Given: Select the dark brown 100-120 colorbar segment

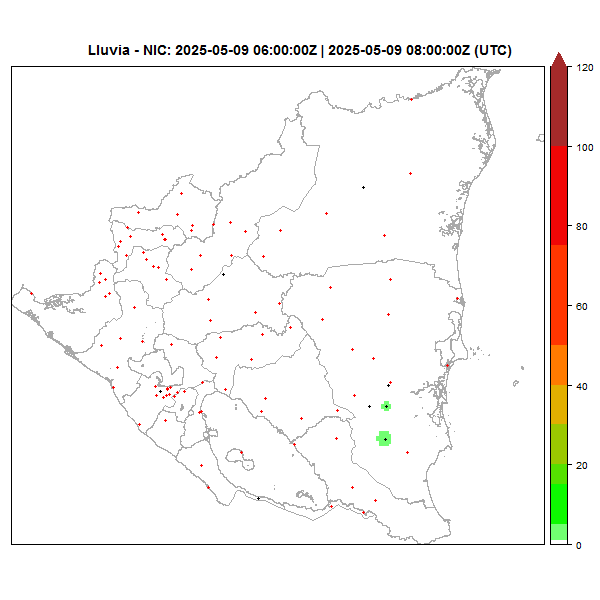Looking at the screenshot, I should [x=559, y=106].
